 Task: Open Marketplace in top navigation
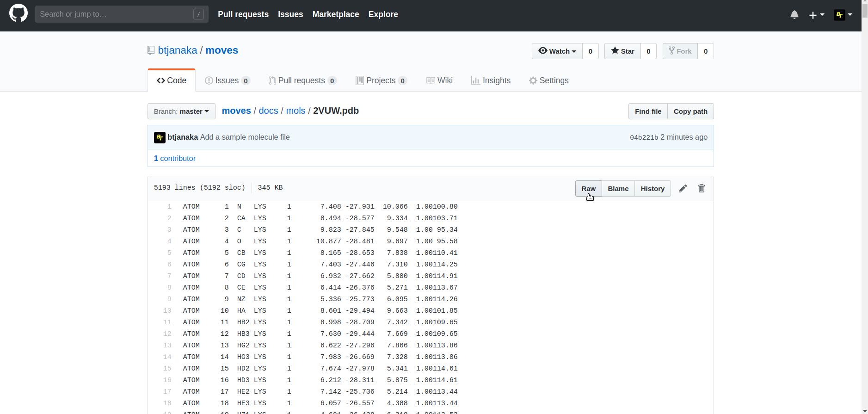click(336, 14)
